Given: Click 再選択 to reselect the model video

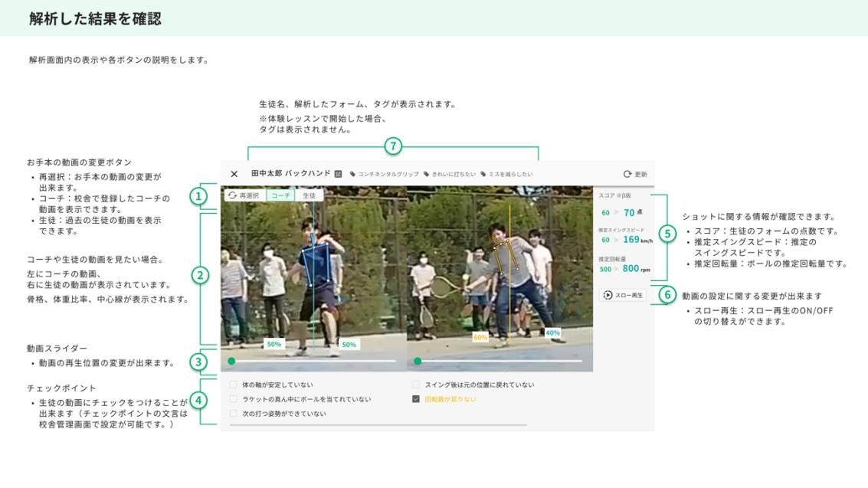Looking at the screenshot, I should 243,195.
